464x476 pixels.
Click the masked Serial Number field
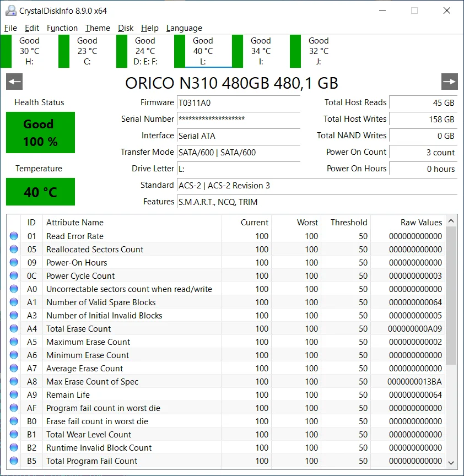239,119
